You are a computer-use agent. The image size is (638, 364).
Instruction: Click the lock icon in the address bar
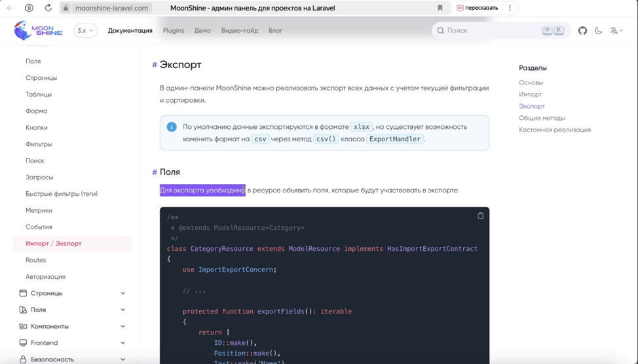click(x=66, y=8)
